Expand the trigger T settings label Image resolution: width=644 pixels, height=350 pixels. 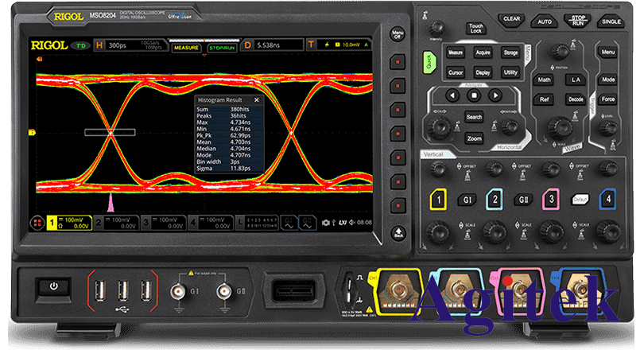click(310, 48)
